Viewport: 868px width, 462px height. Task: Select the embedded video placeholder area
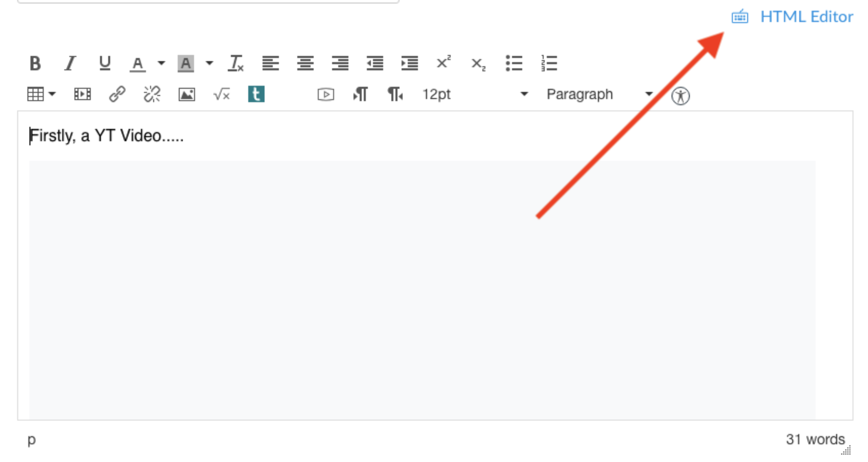click(422, 290)
